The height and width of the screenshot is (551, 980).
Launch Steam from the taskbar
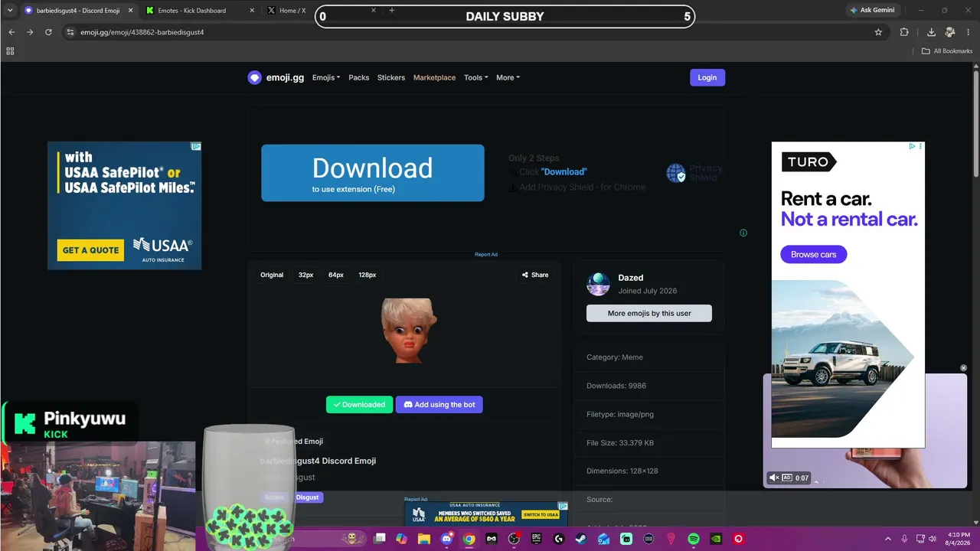pos(581,539)
